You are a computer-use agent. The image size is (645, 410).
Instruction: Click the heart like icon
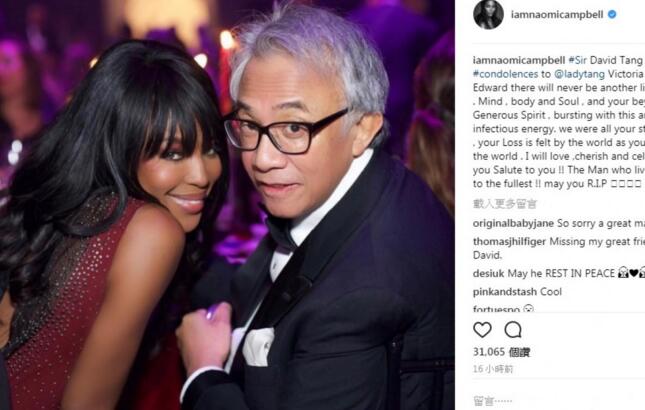coord(482,330)
